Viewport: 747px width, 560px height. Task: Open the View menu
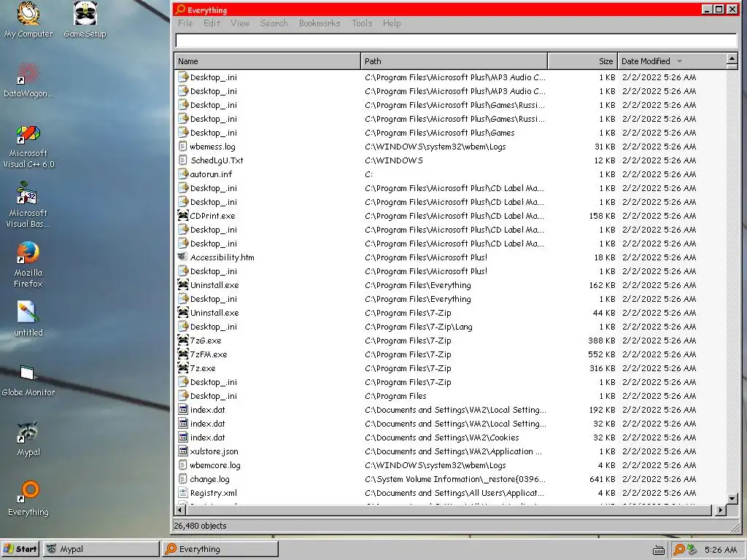click(240, 23)
